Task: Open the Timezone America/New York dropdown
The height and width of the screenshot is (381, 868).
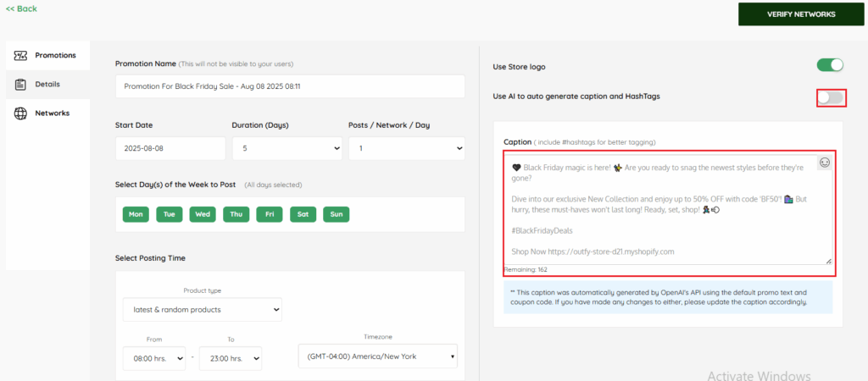Action: point(377,356)
